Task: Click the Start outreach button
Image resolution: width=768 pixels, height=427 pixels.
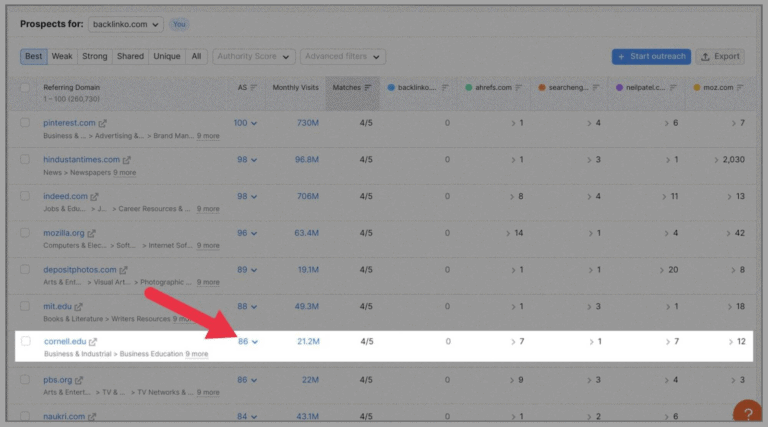Action: (x=651, y=56)
